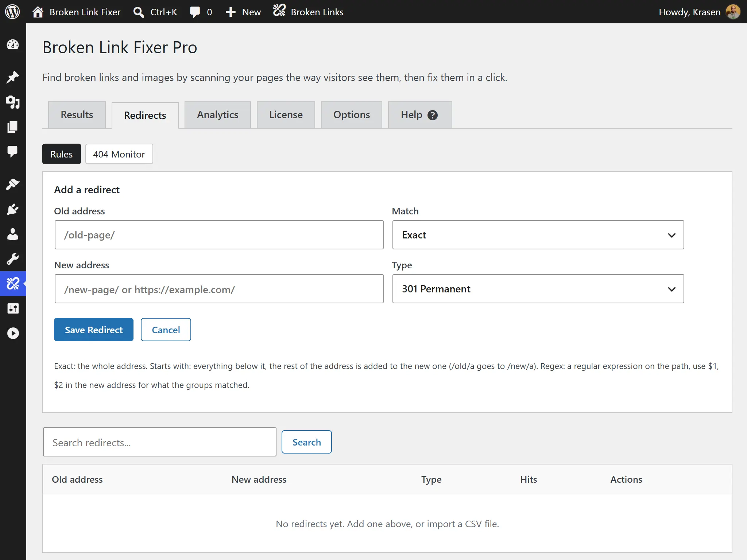Focus the New address input field

click(219, 289)
